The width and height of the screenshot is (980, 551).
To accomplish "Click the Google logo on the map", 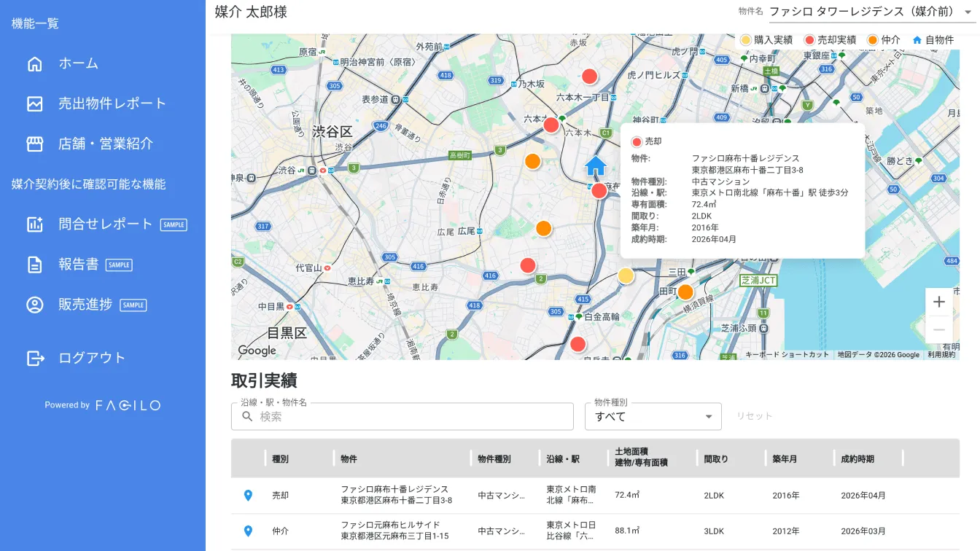I will coord(257,351).
